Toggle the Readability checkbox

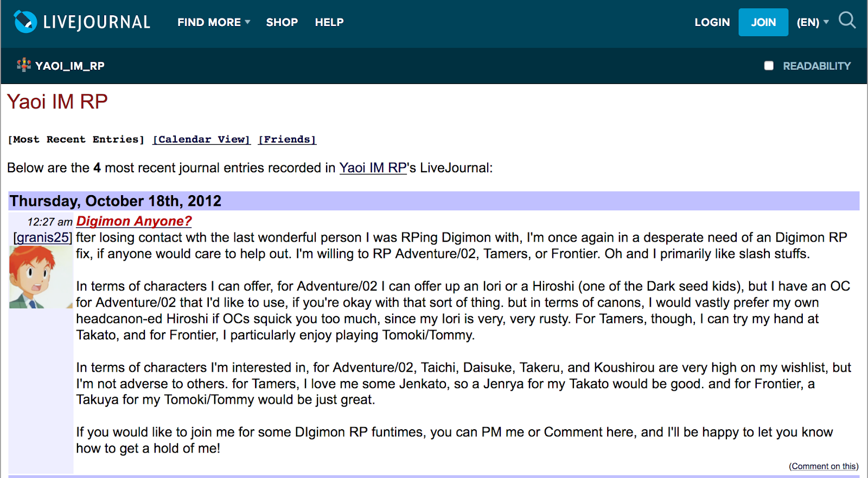(x=769, y=66)
